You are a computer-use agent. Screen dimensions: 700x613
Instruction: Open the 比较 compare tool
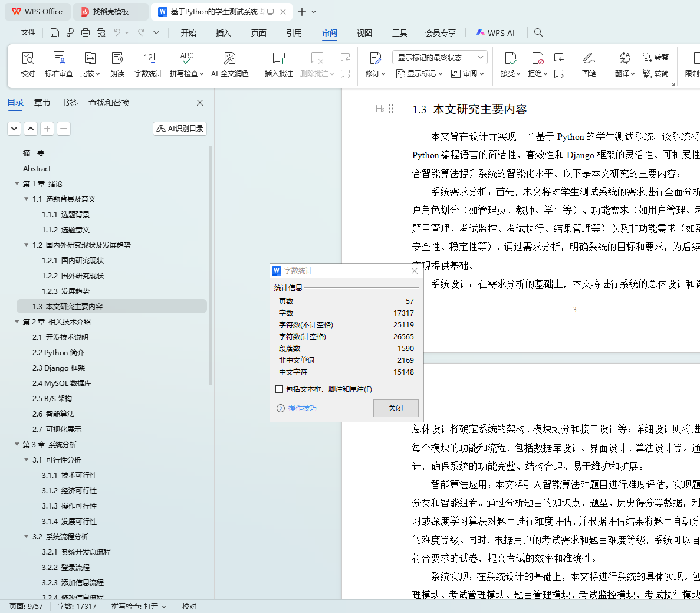click(x=90, y=64)
